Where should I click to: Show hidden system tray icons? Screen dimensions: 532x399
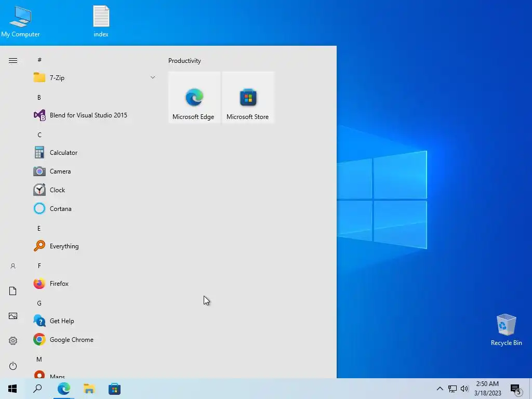[x=440, y=389]
